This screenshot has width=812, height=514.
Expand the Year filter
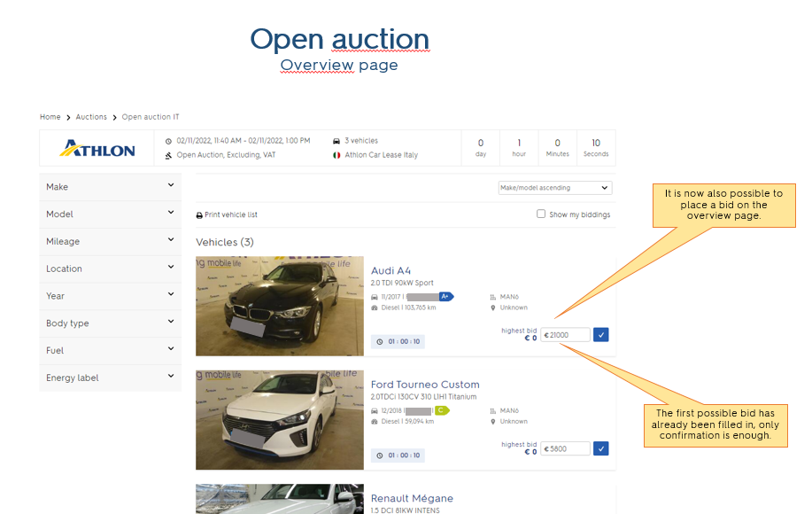click(111, 296)
